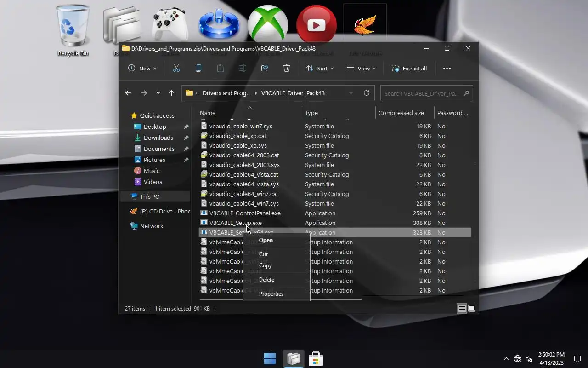Viewport: 588px width, 368px height.
Task: Click the search magnifier icon
Action: 466,93
